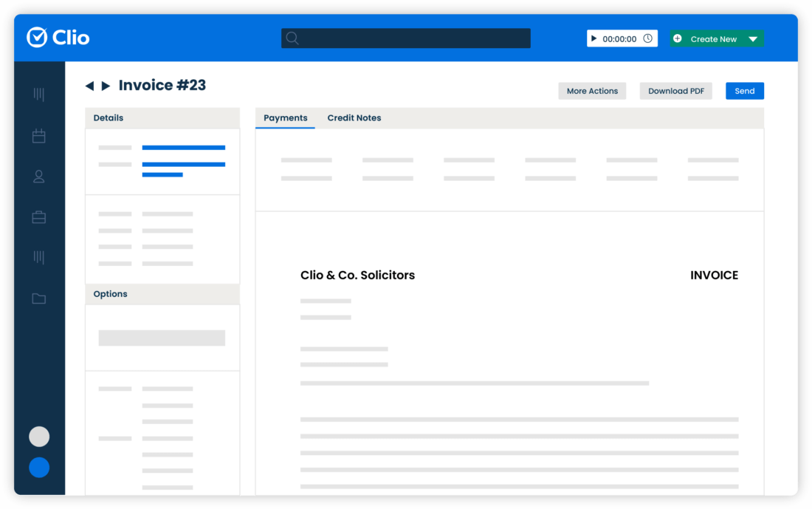812x509 pixels.
Task: Click the topmost sidebar navigation icon
Action: pos(39,95)
